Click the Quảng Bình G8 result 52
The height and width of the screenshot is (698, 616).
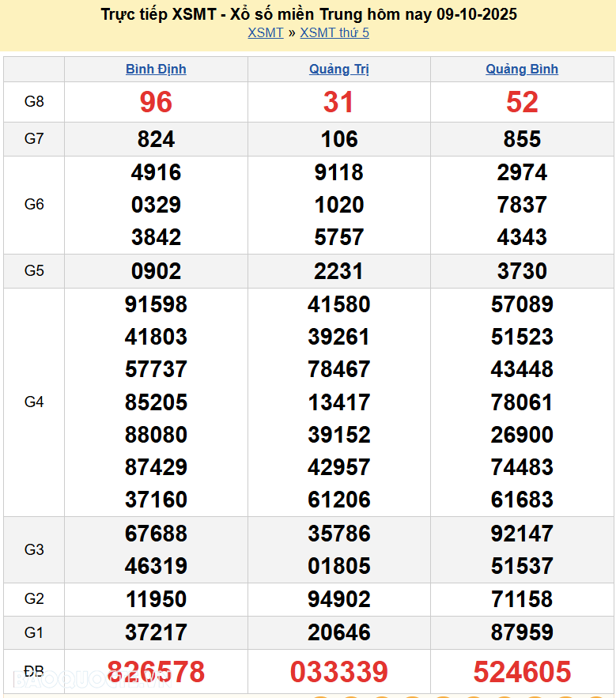coord(522,102)
